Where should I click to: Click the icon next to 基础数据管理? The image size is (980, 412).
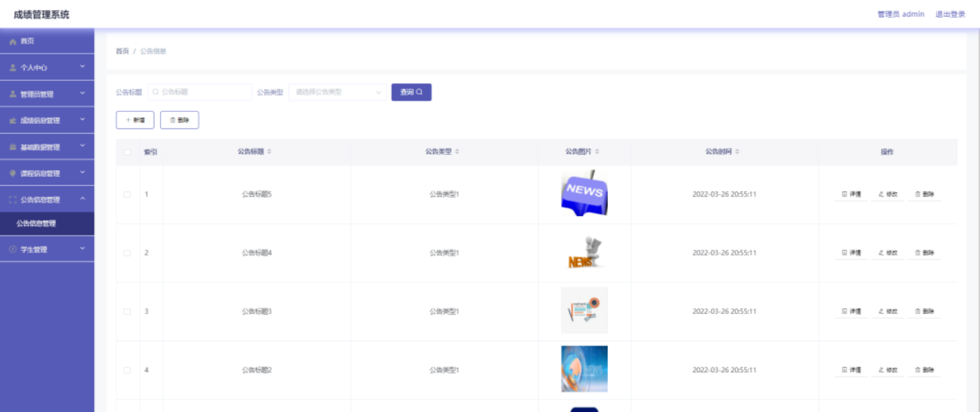click(x=13, y=147)
